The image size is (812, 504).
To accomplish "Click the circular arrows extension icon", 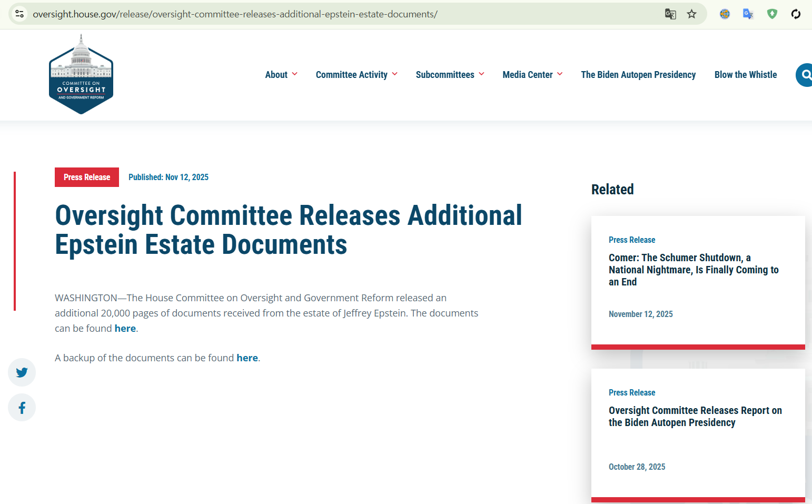I will 796,14.
